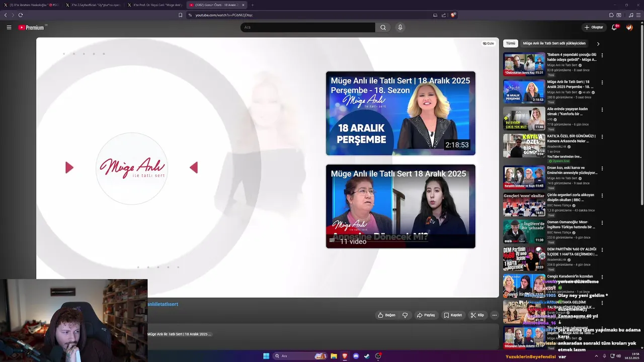Close the Günün Özeti YouTube tab
This screenshot has width=644, height=362.
[243, 5]
